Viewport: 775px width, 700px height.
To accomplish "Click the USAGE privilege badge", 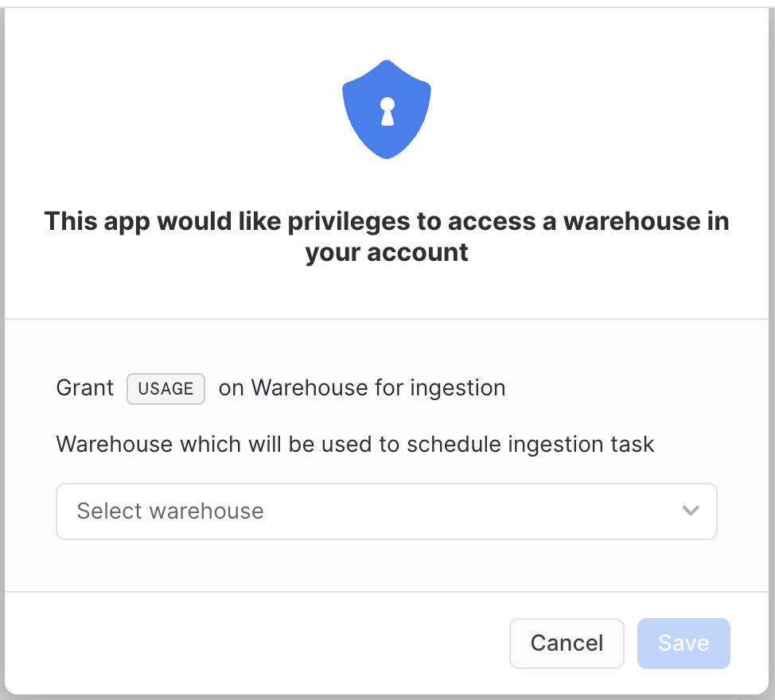I will (166, 389).
